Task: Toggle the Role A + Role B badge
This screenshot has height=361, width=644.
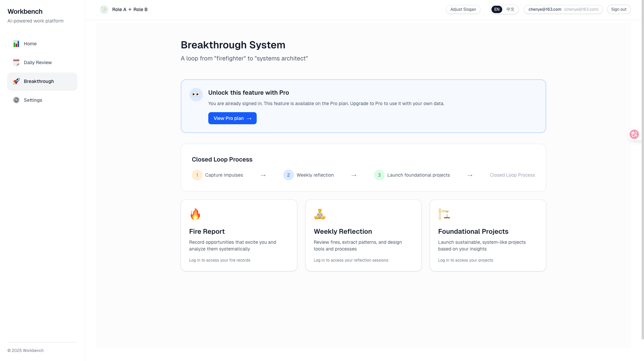Action: pyautogui.click(x=130, y=9)
